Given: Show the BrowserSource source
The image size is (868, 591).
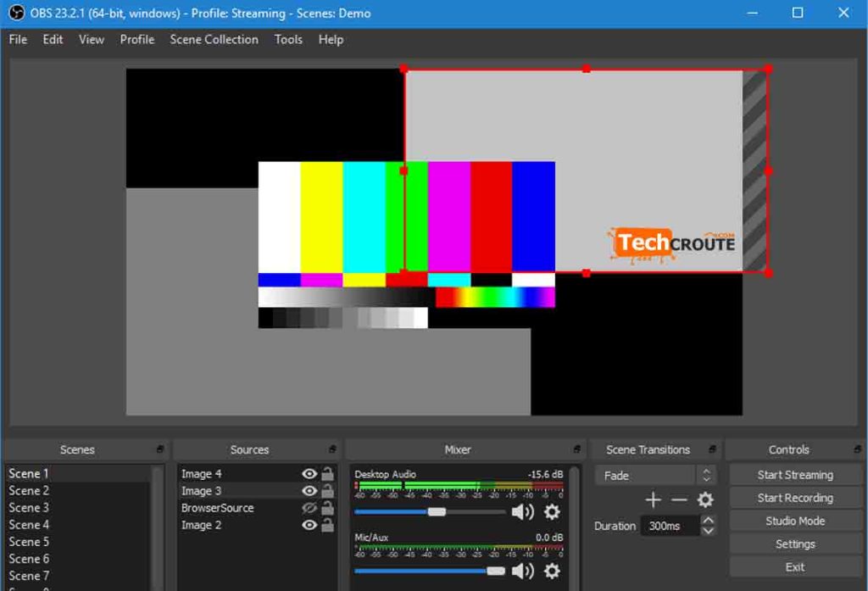Looking at the screenshot, I should 309,508.
